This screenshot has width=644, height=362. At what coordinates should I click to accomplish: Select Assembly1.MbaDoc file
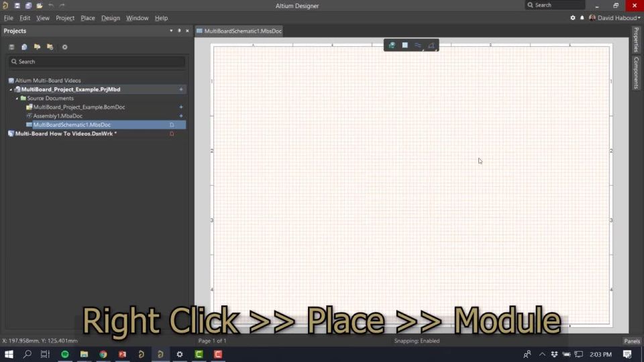58,116
